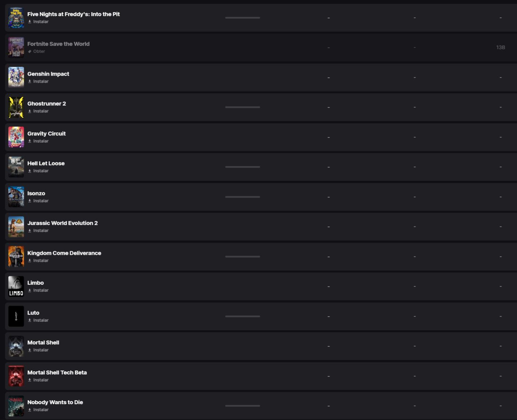Click the Kingdom Come Deliverance cover icon
This screenshot has width=517, height=420.
tap(16, 257)
